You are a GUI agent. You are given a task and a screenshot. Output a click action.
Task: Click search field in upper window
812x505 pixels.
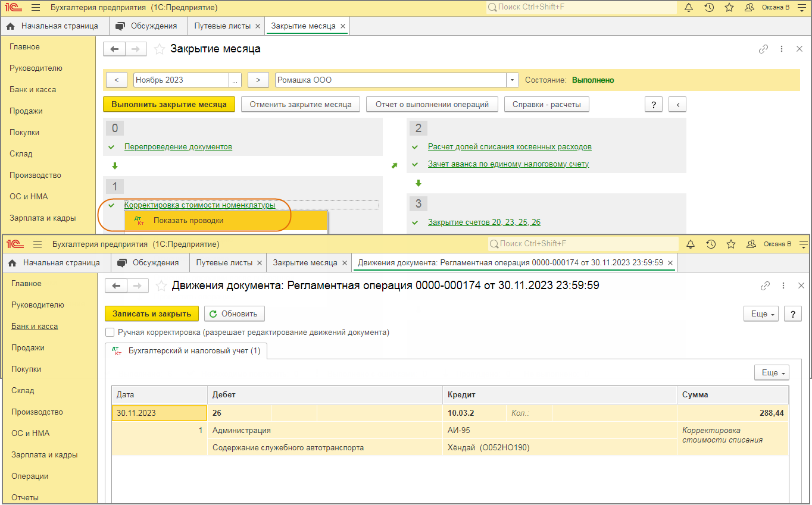pyautogui.click(x=581, y=8)
